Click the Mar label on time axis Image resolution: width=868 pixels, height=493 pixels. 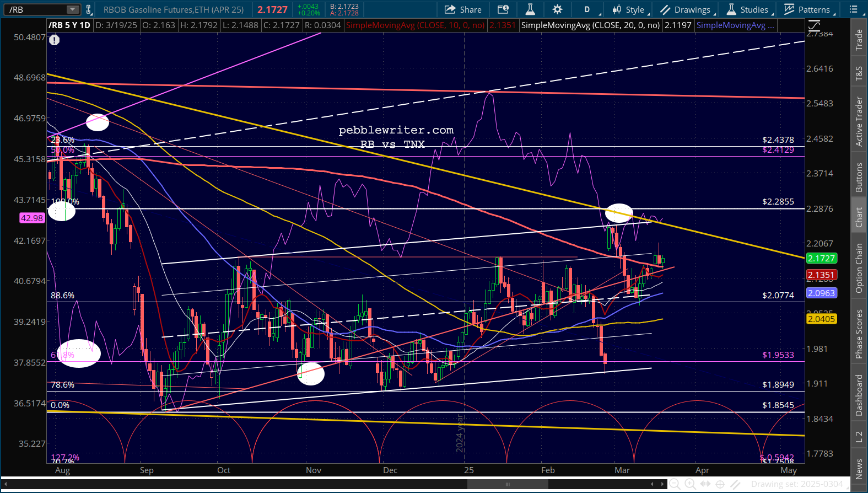tap(622, 470)
